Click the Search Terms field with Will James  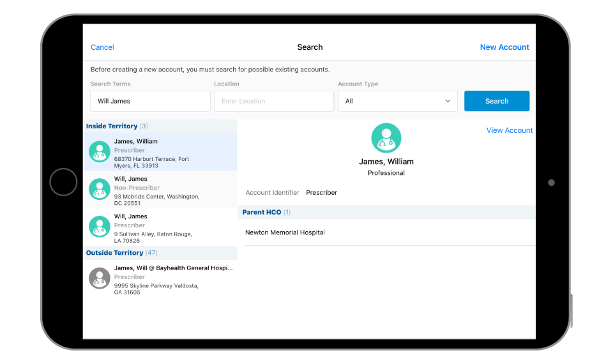click(150, 101)
